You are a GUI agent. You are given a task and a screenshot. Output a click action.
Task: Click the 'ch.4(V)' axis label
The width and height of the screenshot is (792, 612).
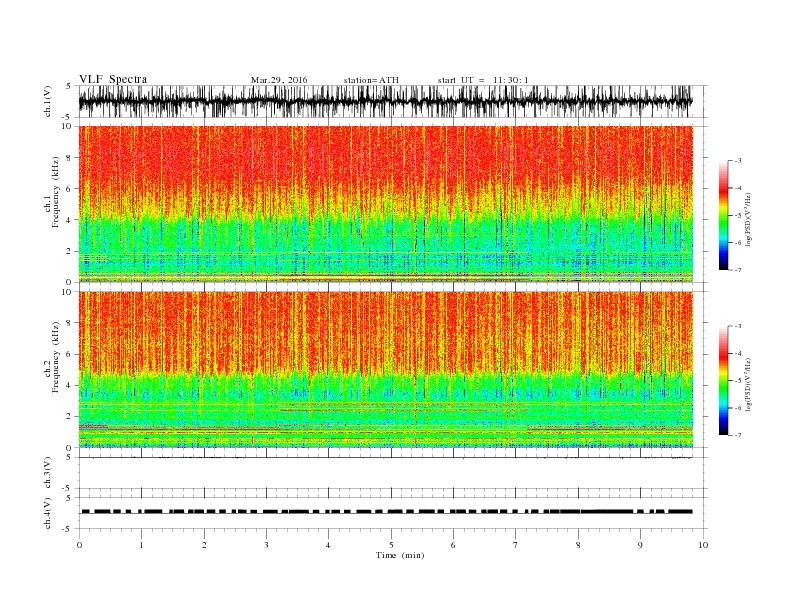tap(48, 514)
